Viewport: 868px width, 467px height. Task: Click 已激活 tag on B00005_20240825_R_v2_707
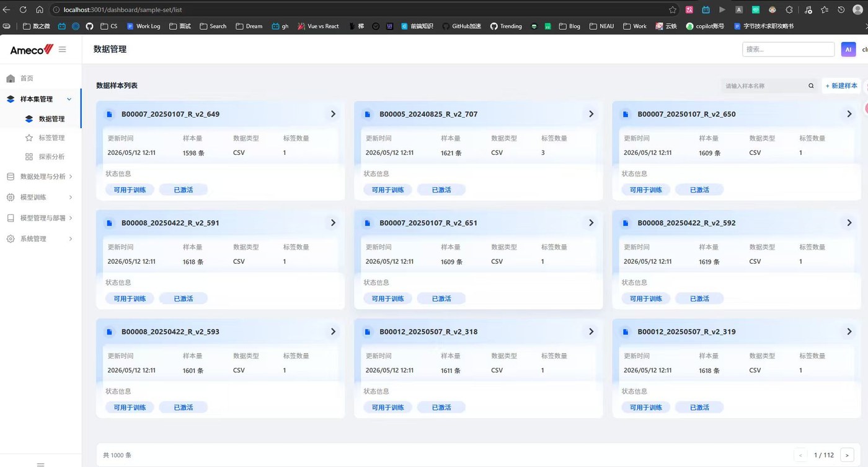pyautogui.click(x=441, y=190)
